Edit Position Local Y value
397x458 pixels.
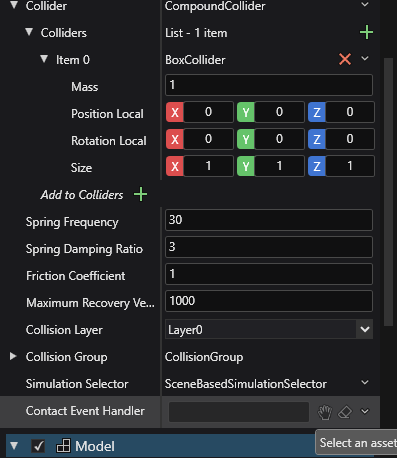279,112
